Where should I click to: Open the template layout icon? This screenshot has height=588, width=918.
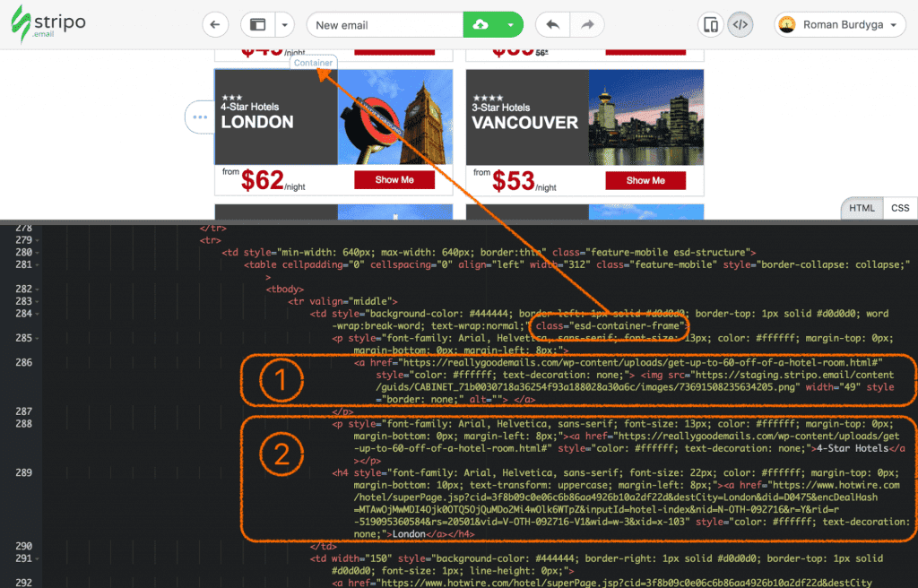258,25
